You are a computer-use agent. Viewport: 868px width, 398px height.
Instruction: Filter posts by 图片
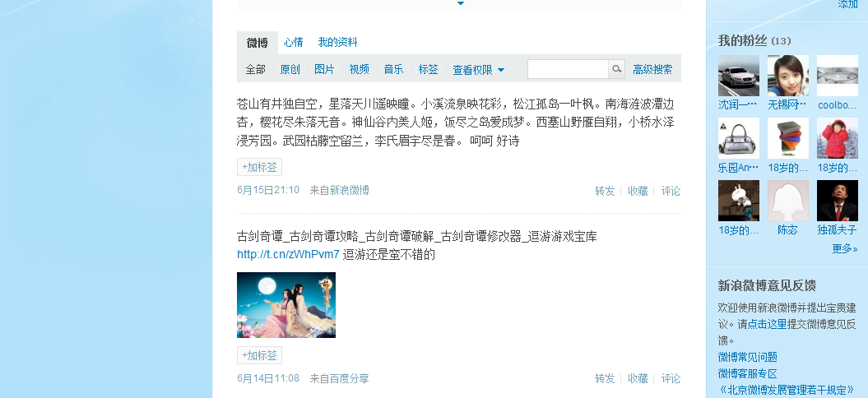pos(324,69)
